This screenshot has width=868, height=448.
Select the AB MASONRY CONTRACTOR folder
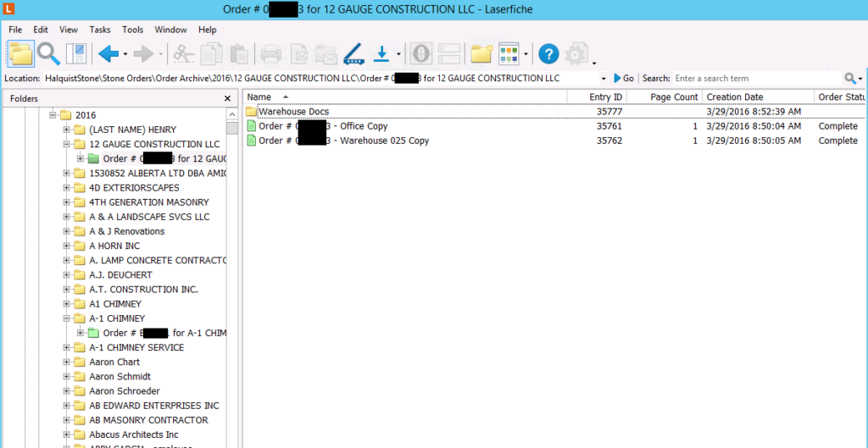(148, 420)
